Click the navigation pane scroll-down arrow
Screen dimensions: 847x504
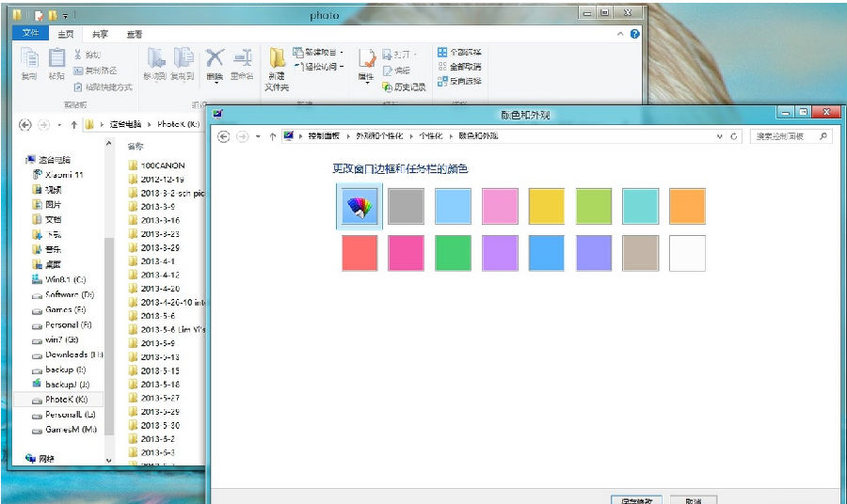pos(108,461)
